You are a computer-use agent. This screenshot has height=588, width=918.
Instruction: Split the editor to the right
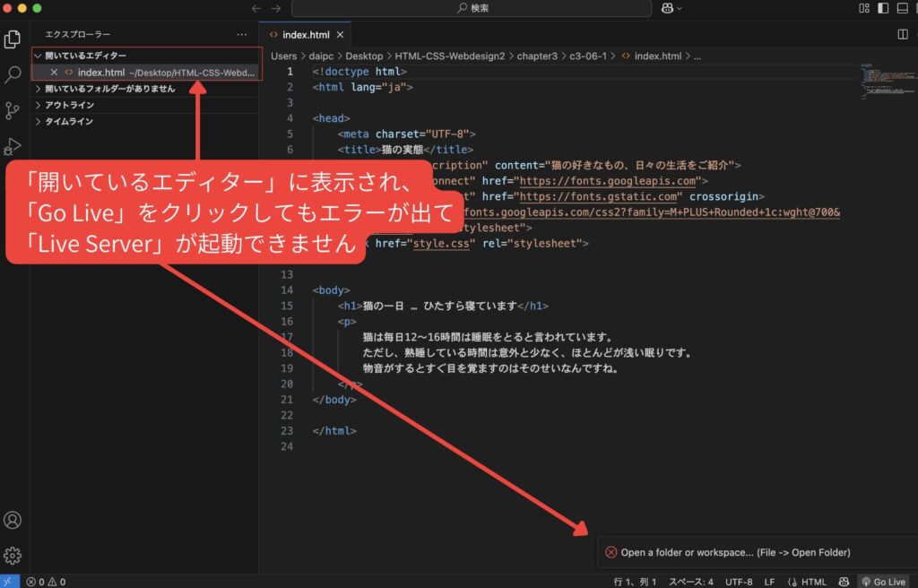(903, 34)
